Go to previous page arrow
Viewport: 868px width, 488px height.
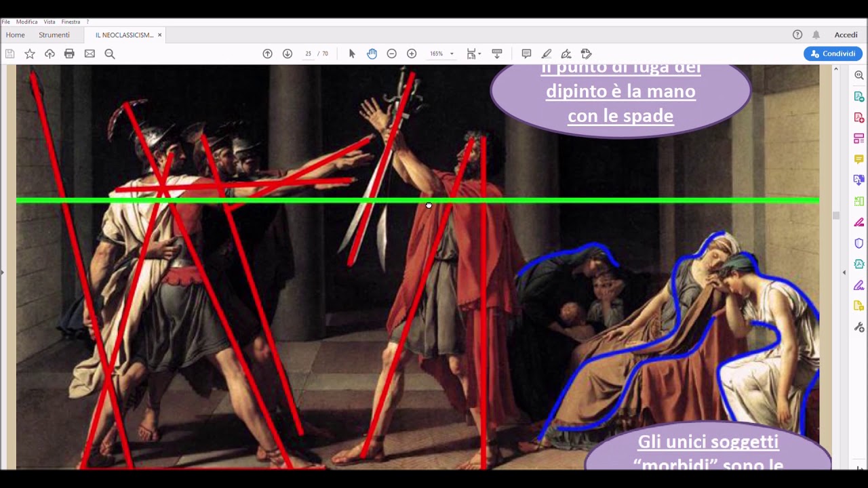click(x=267, y=54)
